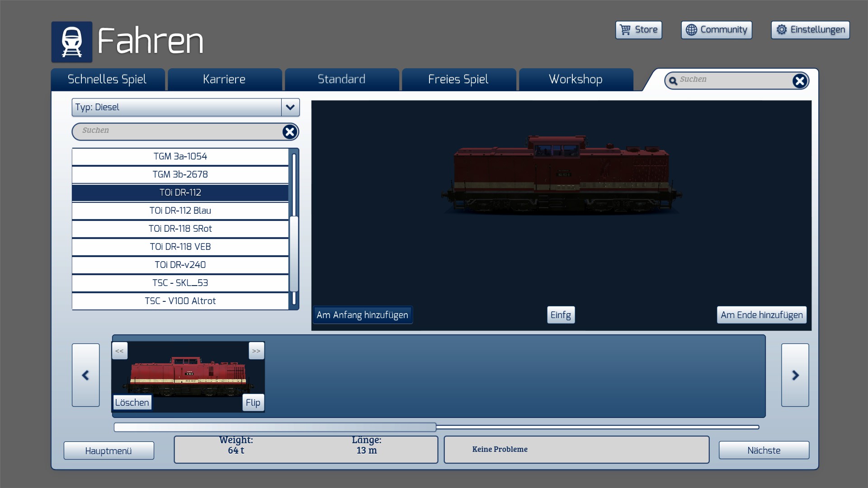The height and width of the screenshot is (488, 868).
Task: Clear the locomotive list search field
Action: pyautogui.click(x=289, y=131)
